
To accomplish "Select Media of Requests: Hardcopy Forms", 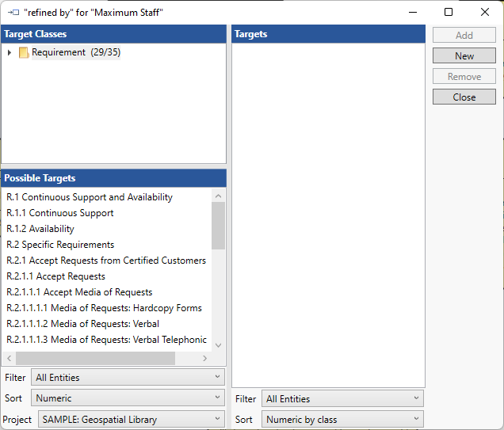I will click(x=104, y=308).
